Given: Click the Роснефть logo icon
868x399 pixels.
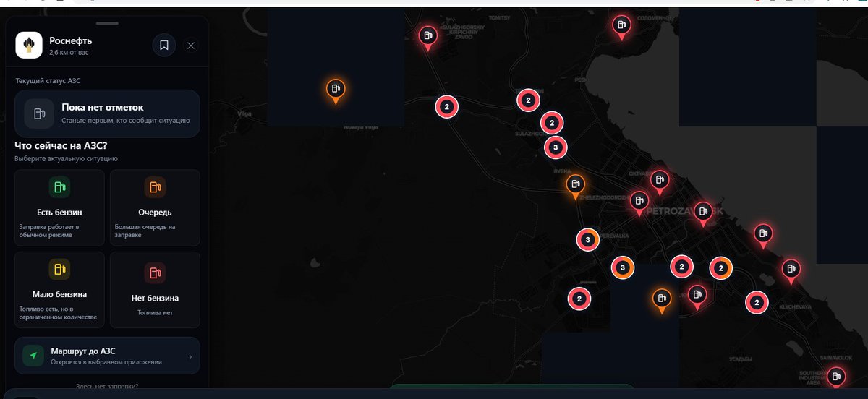Looking at the screenshot, I should click(x=28, y=46).
